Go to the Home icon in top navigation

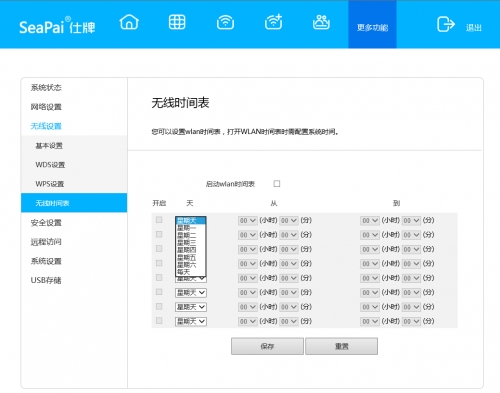pyautogui.click(x=129, y=22)
